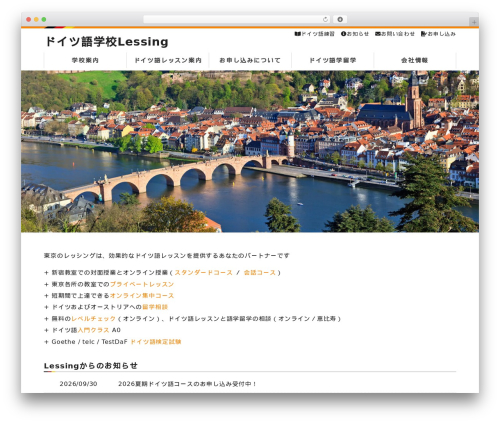Viewport: 500px width, 423px height.
Task: Follow the 留学相談 link
Action: tap(155, 307)
